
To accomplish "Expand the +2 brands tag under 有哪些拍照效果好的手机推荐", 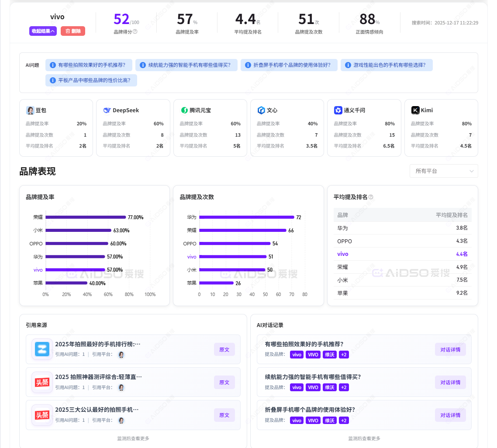I will (x=344, y=355).
